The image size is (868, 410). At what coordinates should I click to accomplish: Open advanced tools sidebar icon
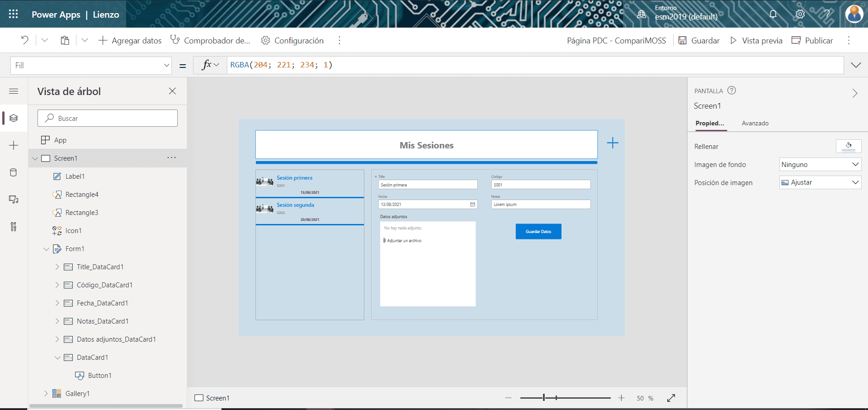(x=14, y=227)
